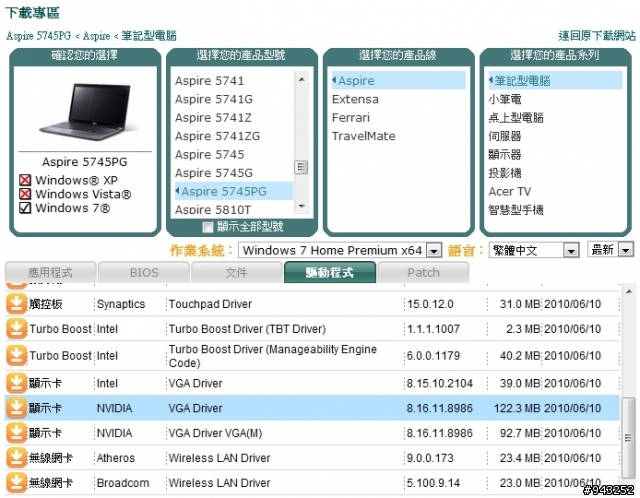Download the Turbo Boost TBT Driver
This screenshot has height=498, width=640.
(16, 329)
